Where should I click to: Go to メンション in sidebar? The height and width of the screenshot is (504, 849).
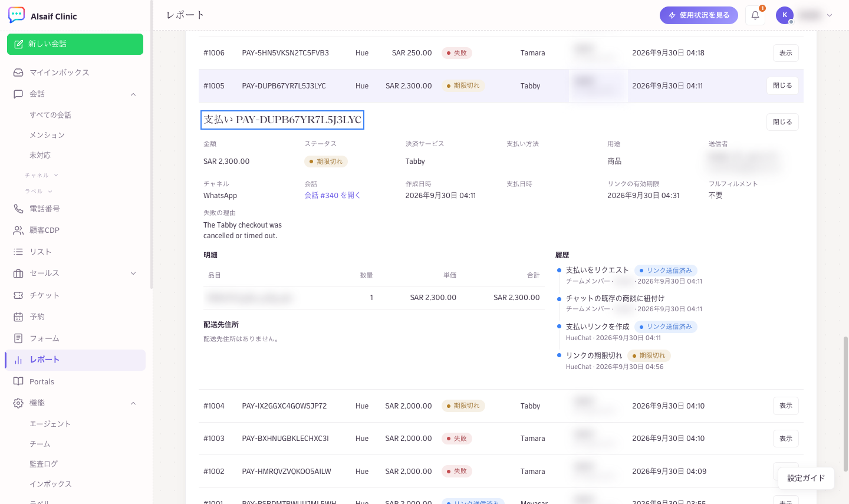pos(47,135)
